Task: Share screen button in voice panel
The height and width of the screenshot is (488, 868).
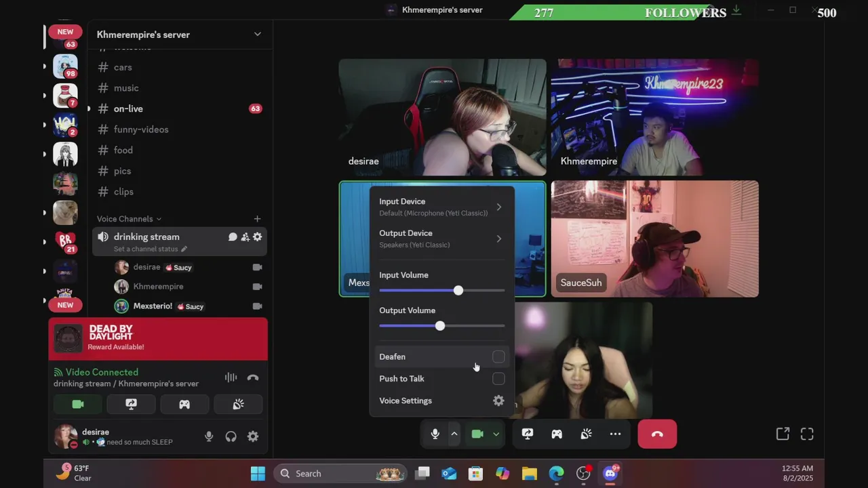Action: [131, 404]
